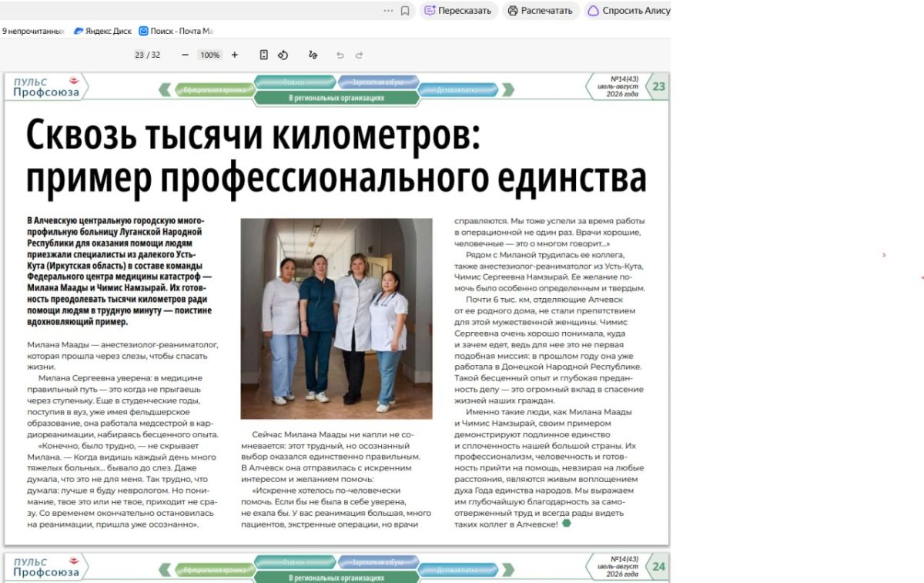924x583 pixels.
Task: Click the Распечатать button
Action: pyautogui.click(x=541, y=11)
